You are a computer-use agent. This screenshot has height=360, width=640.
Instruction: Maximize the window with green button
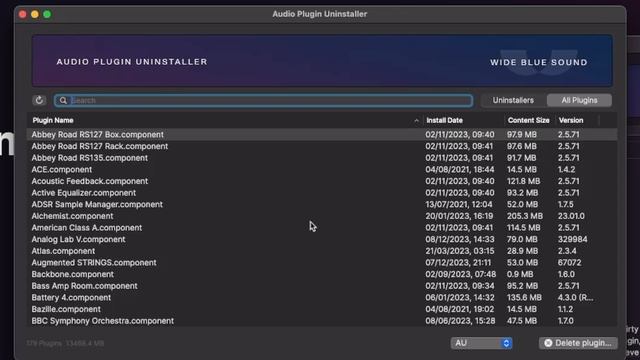(47, 14)
